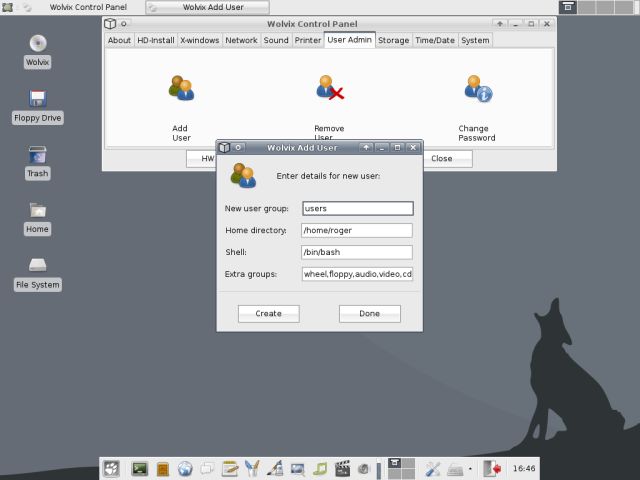Select Wolvix Add User in top taskbar
The width and height of the screenshot is (640, 480).
coord(207,7)
